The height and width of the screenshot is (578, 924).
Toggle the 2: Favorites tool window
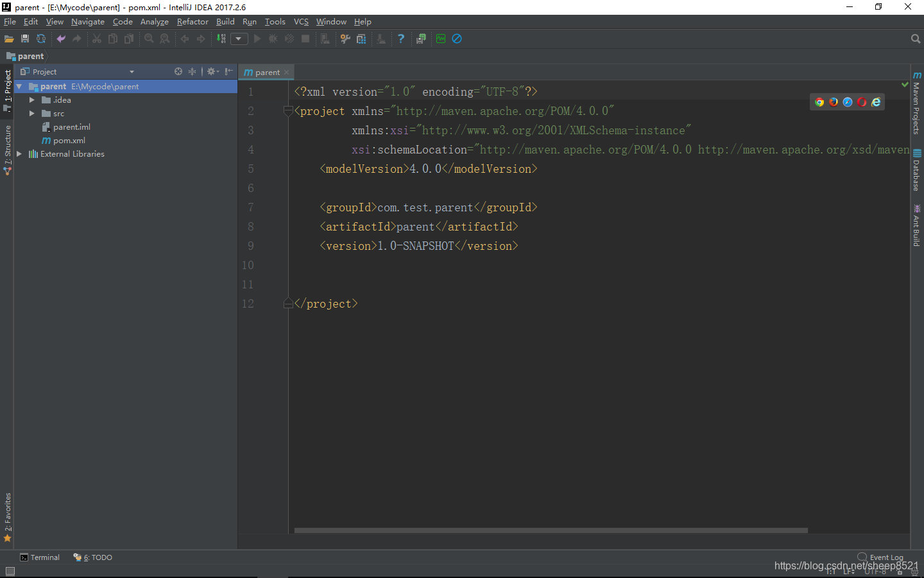click(7, 518)
